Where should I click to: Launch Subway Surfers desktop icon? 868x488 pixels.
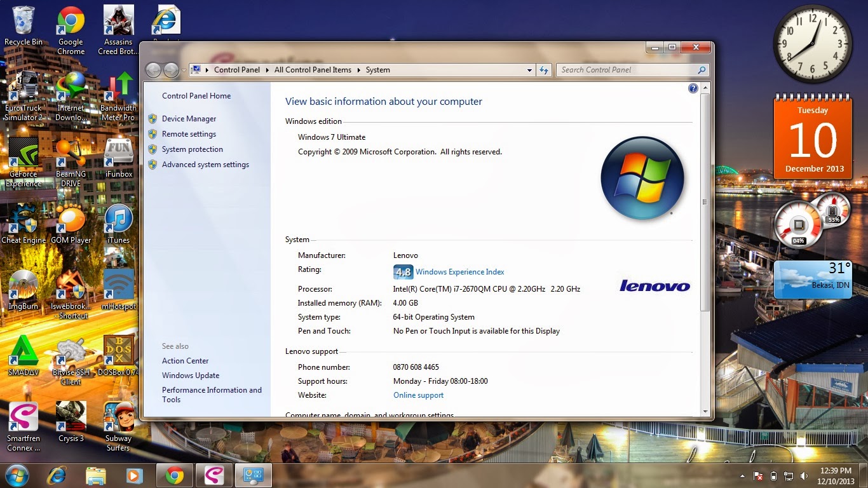click(x=118, y=426)
